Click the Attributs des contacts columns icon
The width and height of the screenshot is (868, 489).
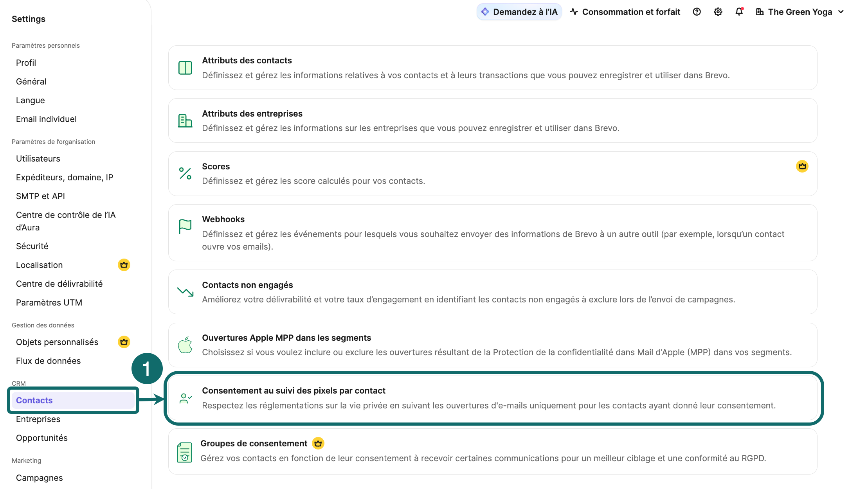tap(185, 68)
